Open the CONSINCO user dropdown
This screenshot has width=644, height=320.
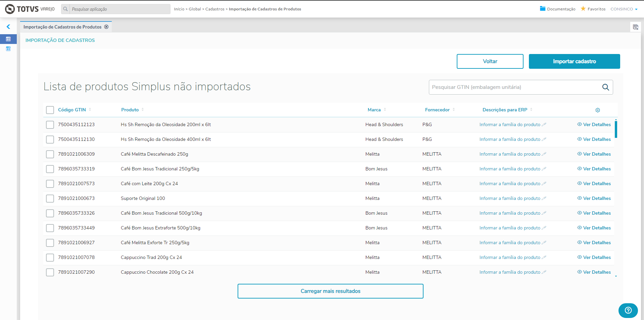(624, 9)
